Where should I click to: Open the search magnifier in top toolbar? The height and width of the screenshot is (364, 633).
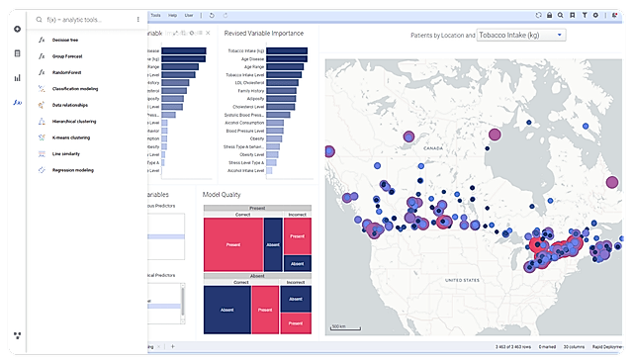point(561,16)
